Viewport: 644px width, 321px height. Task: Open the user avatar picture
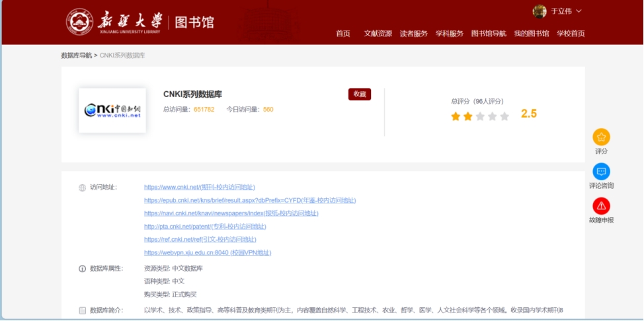[x=540, y=11]
